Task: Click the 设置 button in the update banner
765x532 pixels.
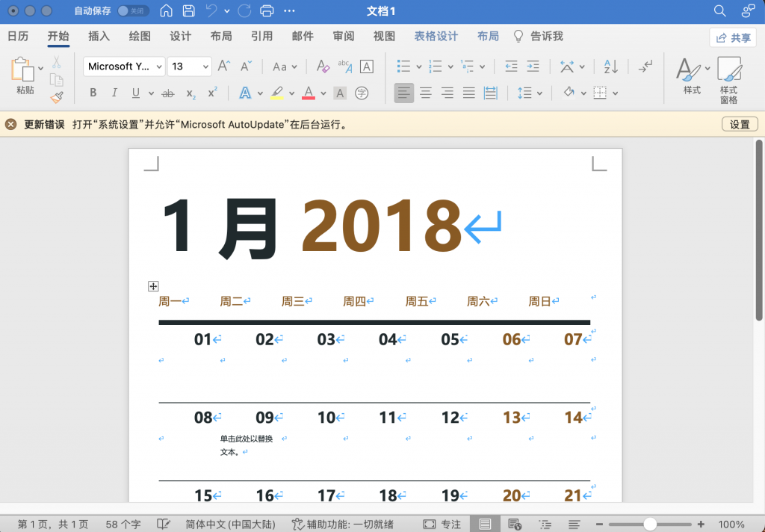Action: click(739, 124)
